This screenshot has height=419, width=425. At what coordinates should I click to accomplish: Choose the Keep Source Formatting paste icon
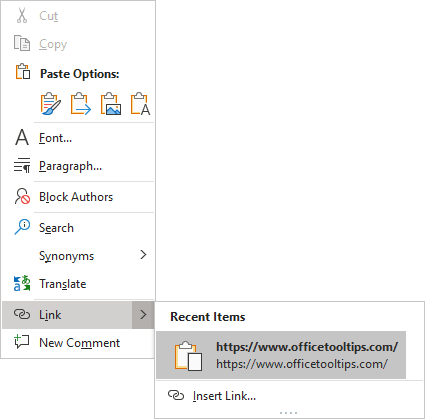(51, 104)
